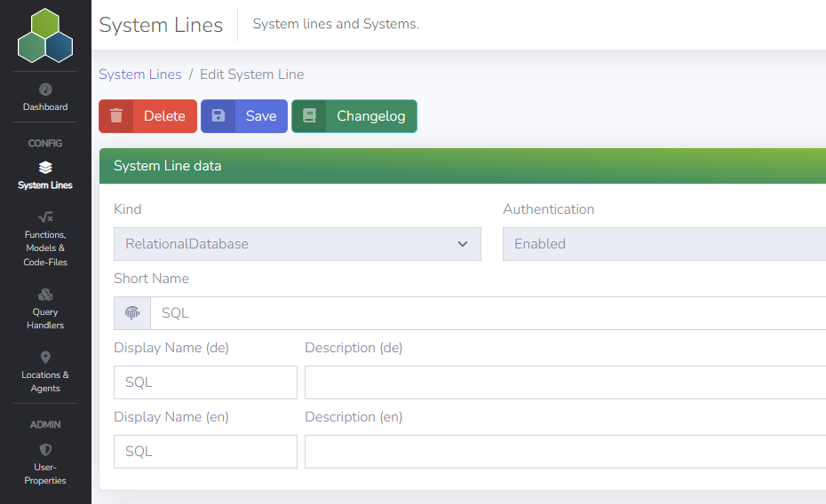Screen dimensions: 826x504
Task: Open the Authentication Enabled dropdown
Action: point(664,244)
